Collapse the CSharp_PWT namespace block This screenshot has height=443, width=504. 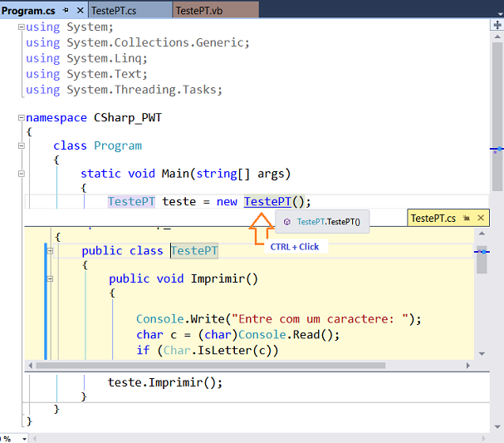pyautogui.click(x=22, y=118)
